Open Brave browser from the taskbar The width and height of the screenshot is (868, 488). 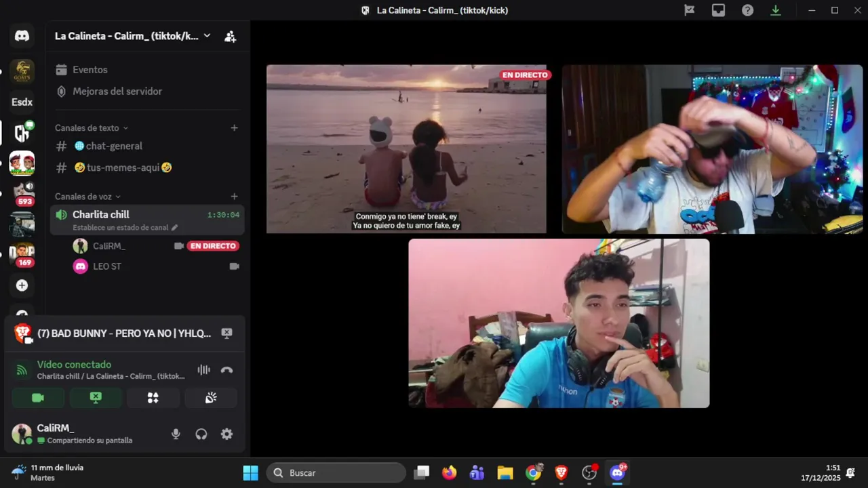(x=561, y=473)
